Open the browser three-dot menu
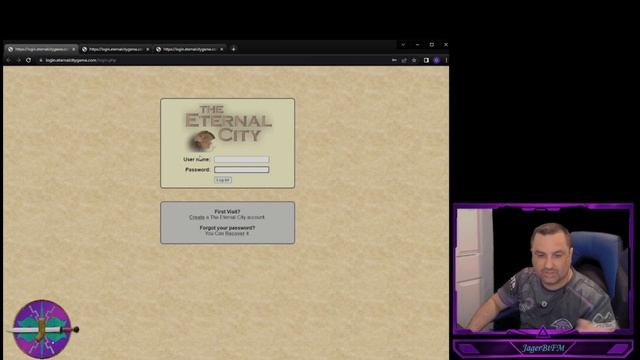 (446, 60)
